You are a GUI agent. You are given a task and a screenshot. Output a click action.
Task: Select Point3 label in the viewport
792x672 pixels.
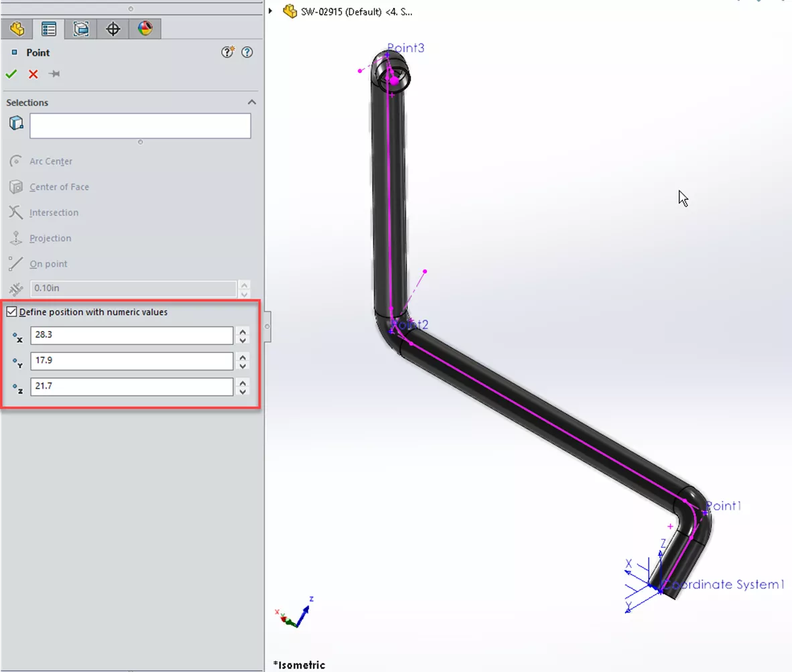coord(405,48)
